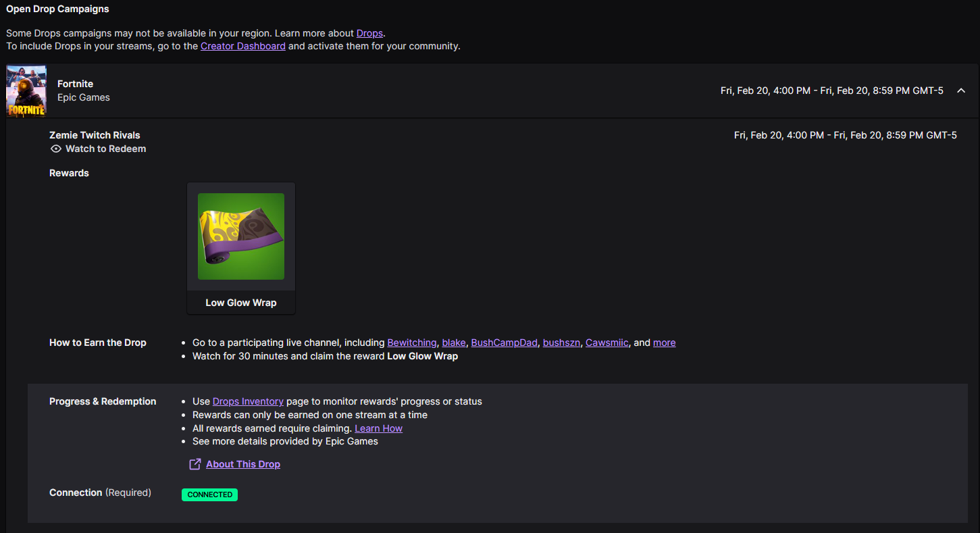The width and height of the screenshot is (980, 533).
Task: Click the Fortnite game cover thumbnail
Action: pyautogui.click(x=26, y=91)
